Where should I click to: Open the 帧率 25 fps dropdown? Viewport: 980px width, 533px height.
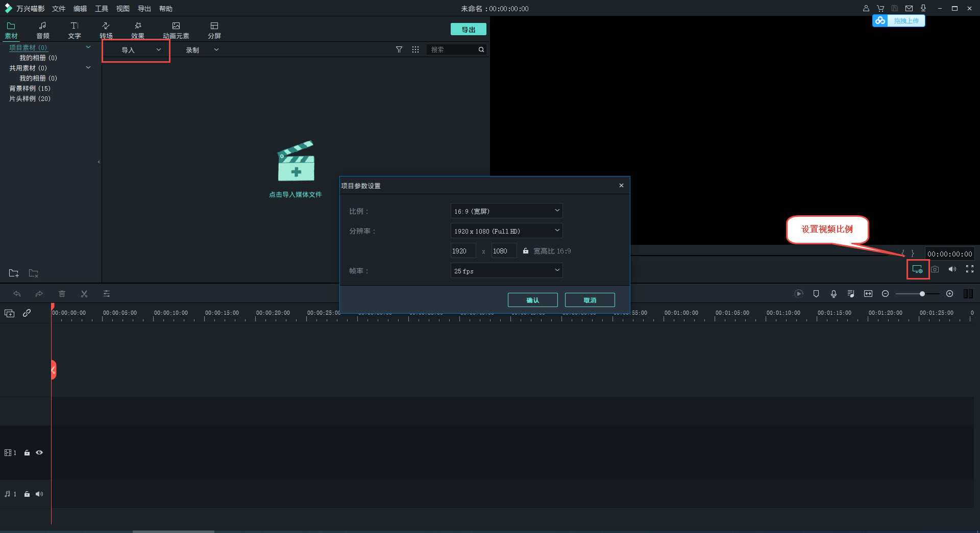coord(506,271)
